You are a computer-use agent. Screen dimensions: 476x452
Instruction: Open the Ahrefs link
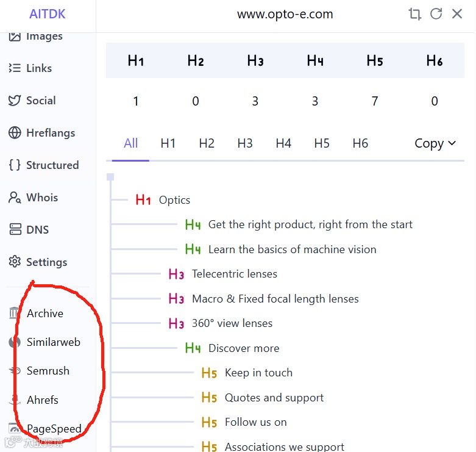pos(43,400)
